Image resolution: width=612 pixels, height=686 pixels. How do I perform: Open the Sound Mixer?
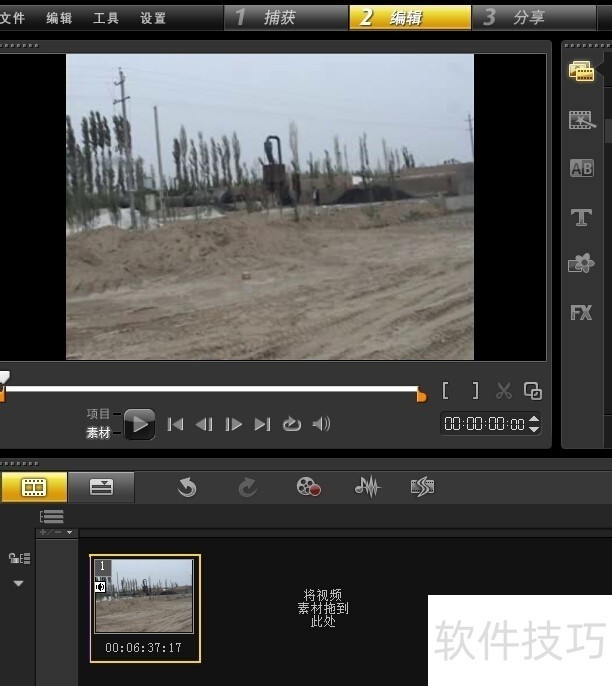click(367, 486)
